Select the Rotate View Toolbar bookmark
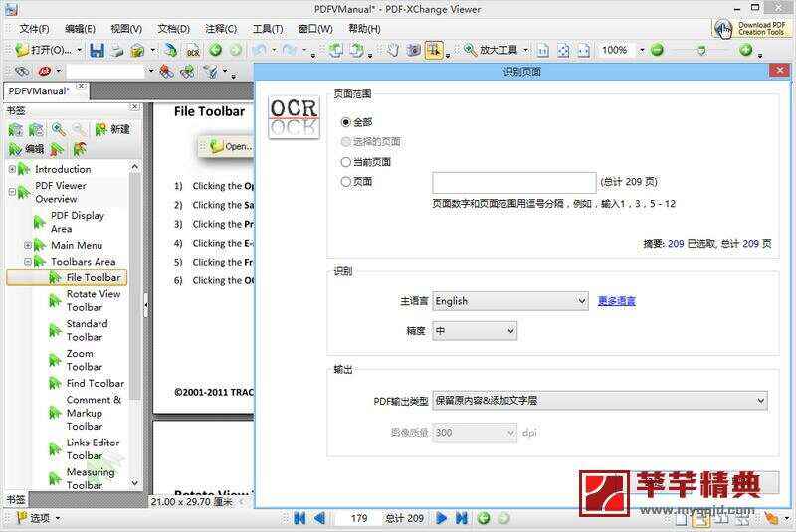The height and width of the screenshot is (532, 796). tap(94, 300)
